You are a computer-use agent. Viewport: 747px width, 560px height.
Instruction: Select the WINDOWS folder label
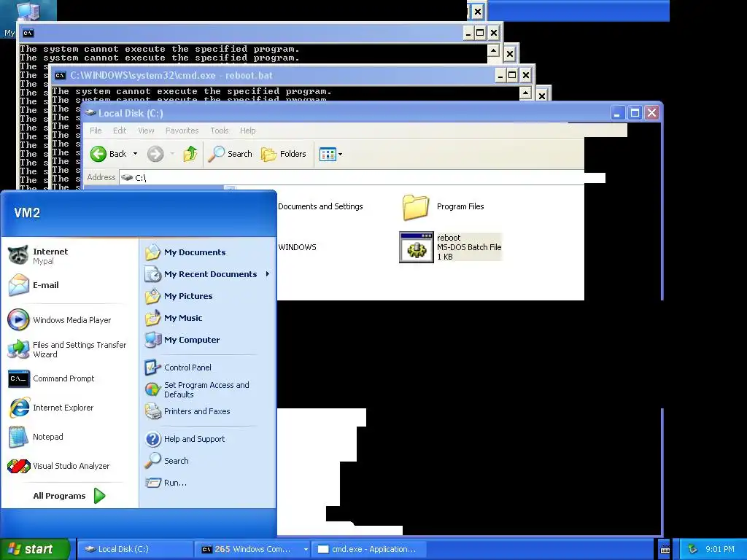[x=298, y=247]
